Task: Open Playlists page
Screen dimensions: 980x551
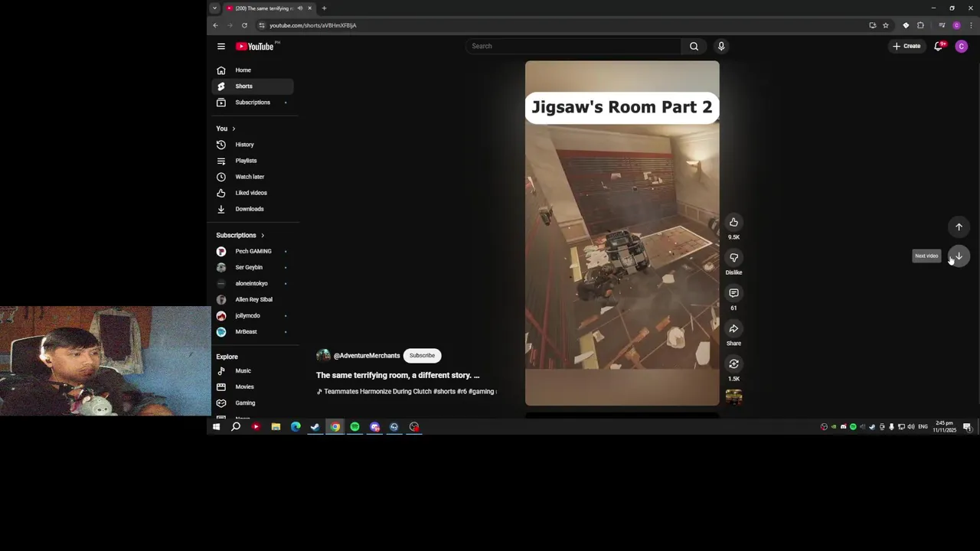Action: click(252, 161)
